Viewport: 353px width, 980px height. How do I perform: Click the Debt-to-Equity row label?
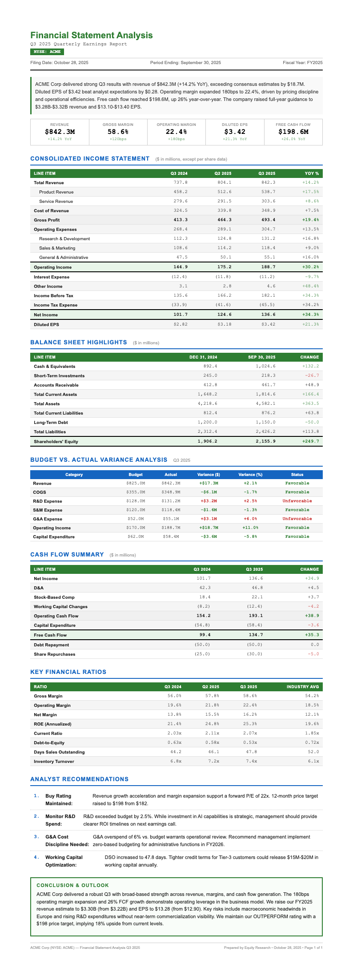click(x=49, y=743)
